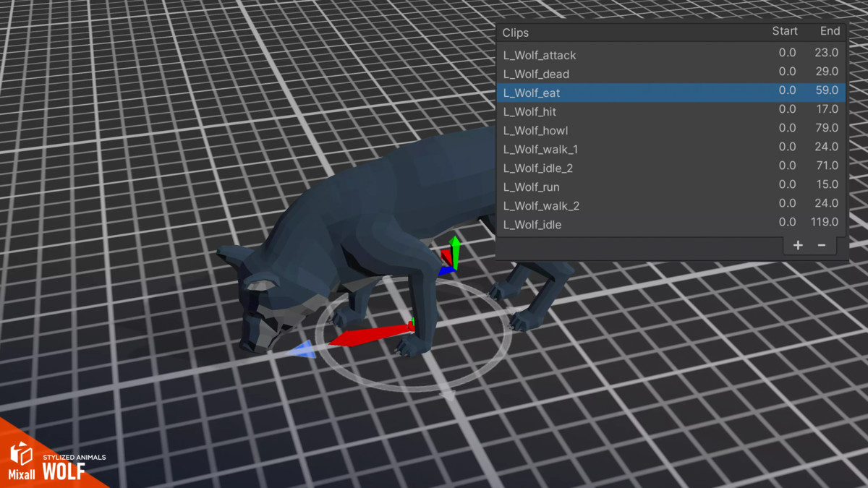The image size is (868, 488).
Task: Click the Start value 0.0 for L_Wolf_howl
Action: 788,128
